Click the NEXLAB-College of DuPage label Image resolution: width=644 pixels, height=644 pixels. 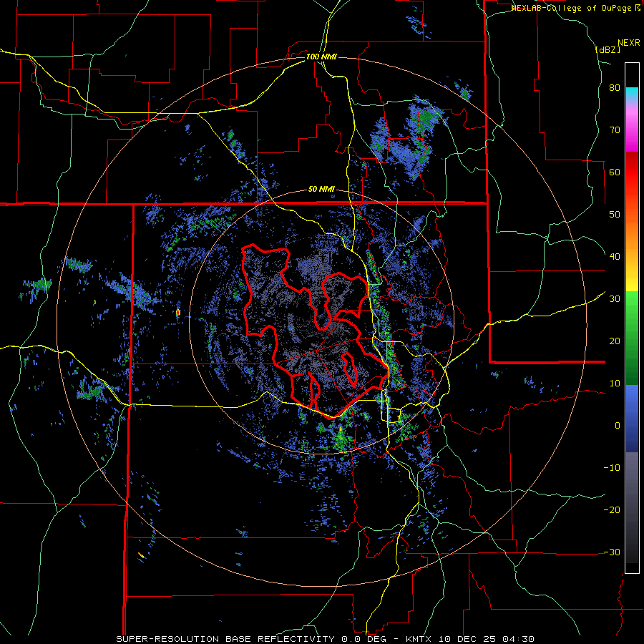click(x=576, y=8)
